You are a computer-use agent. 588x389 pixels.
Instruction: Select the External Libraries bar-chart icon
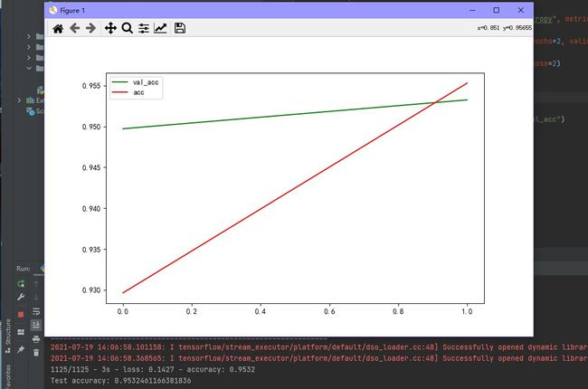coord(31,100)
